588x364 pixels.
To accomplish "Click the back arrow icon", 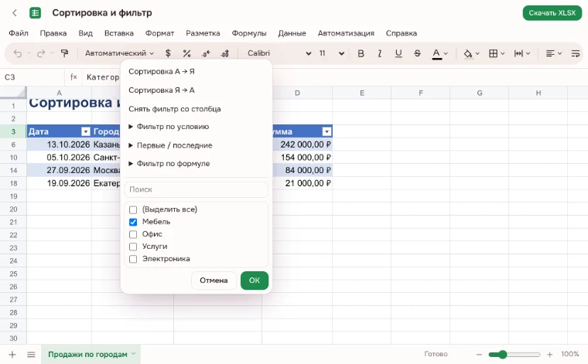I will pos(15,13).
